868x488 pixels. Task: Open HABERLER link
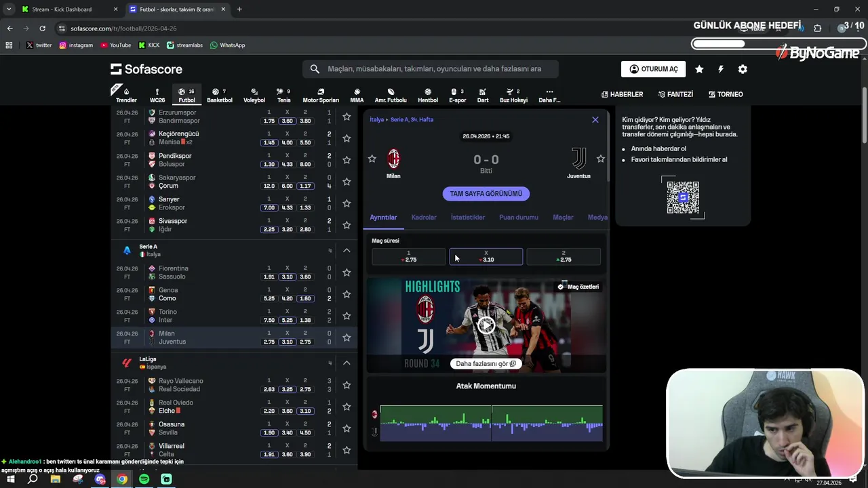(622, 94)
